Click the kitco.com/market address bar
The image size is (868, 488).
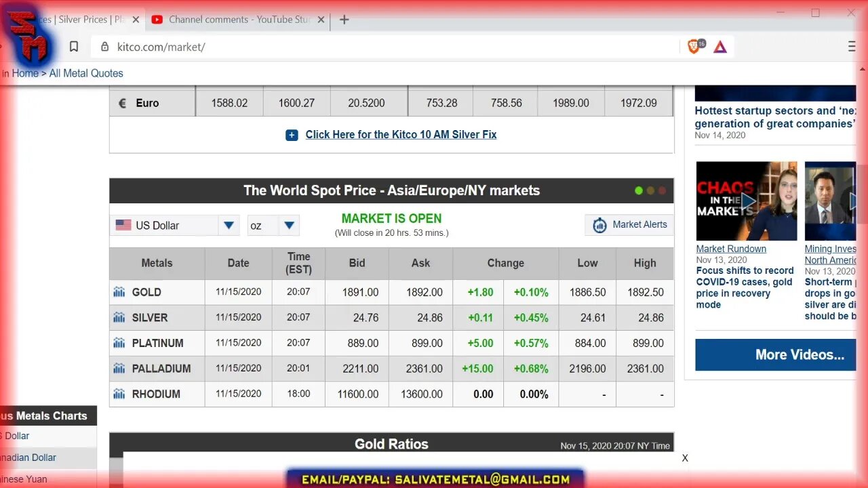tap(387, 47)
